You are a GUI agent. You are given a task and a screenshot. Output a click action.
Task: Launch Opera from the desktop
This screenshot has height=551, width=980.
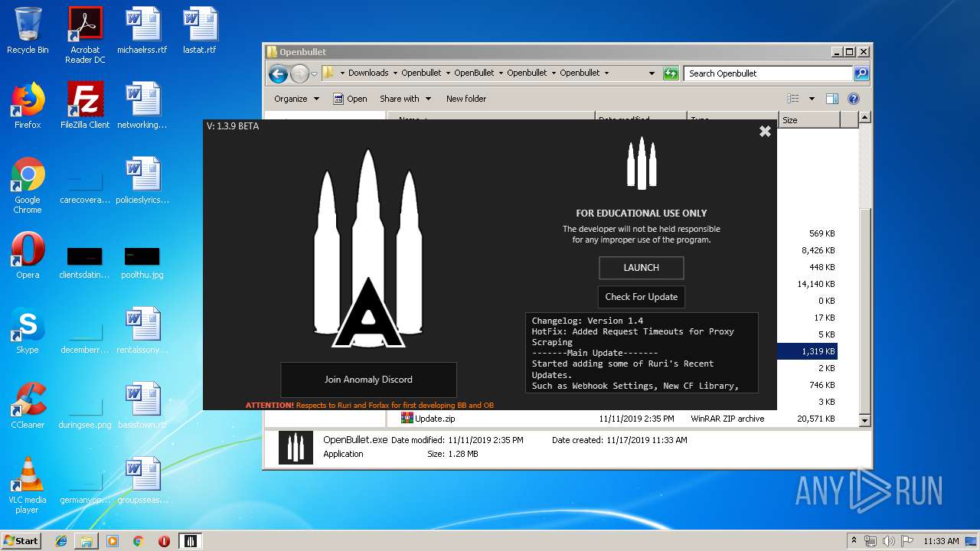pos(28,256)
